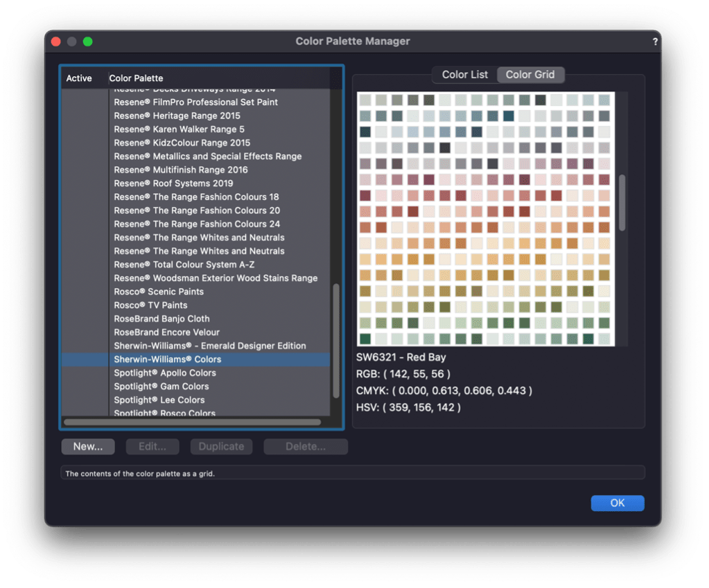Switch to the Color List tab
Image resolution: width=709 pixels, height=588 pixels.
464,75
